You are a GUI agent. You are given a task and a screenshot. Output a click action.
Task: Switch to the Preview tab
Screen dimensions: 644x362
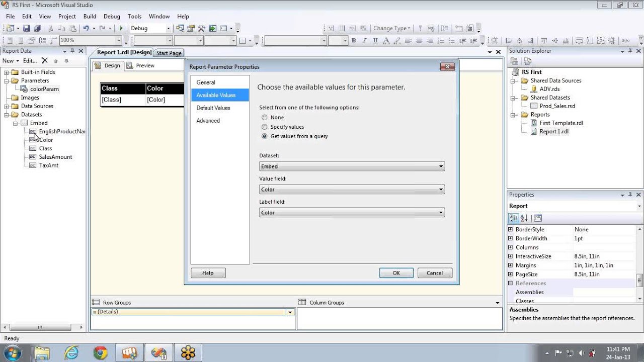point(140,66)
